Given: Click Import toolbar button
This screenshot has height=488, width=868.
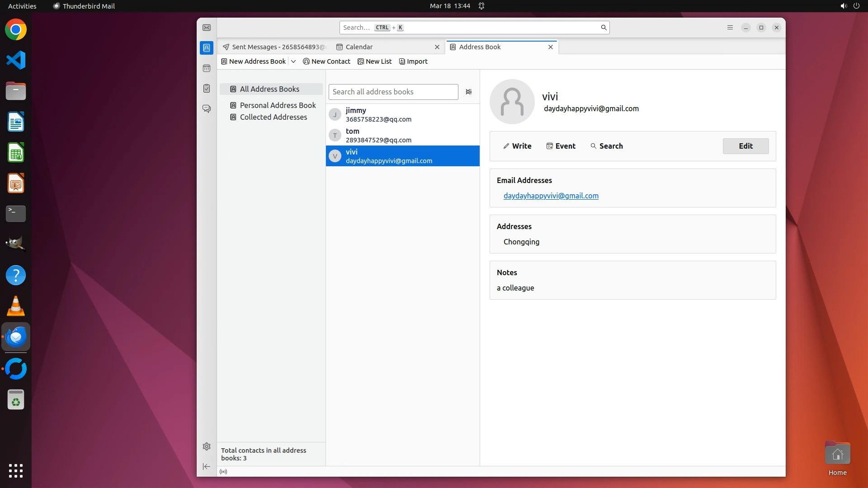Looking at the screenshot, I should (x=413, y=61).
